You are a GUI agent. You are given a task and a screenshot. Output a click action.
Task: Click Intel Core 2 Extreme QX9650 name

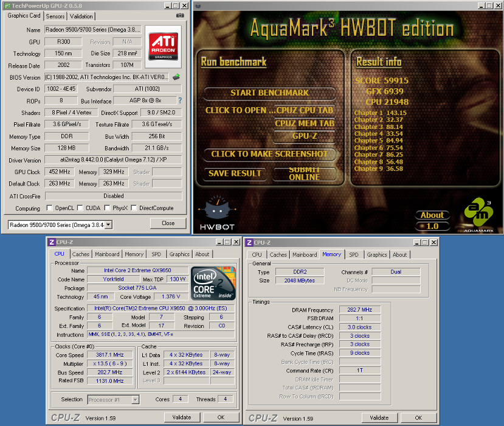(x=137, y=270)
